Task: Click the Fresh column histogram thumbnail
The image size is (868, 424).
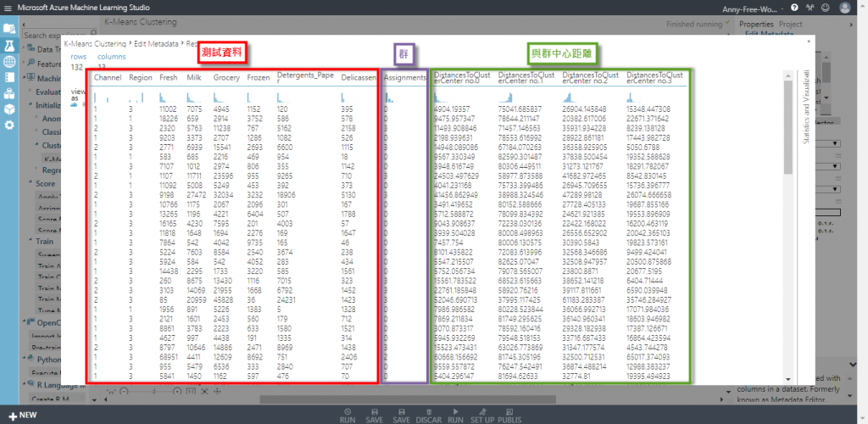Action: [168, 98]
